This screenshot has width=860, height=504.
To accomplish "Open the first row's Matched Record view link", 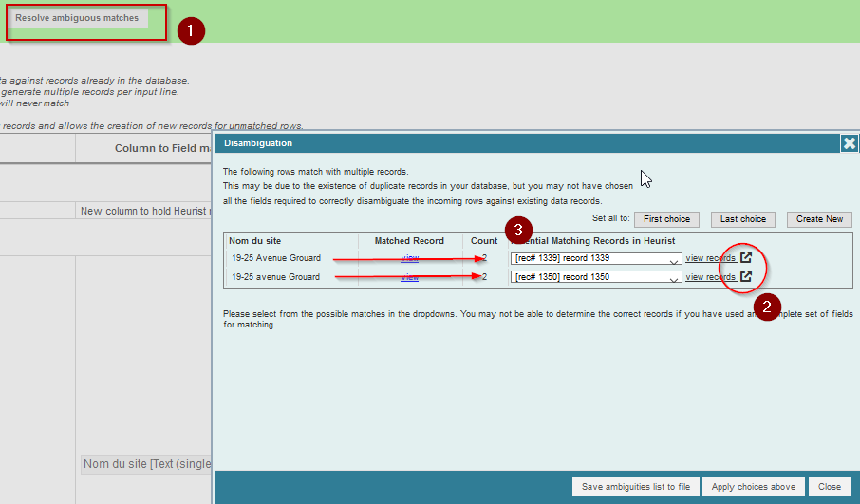I will pos(410,258).
